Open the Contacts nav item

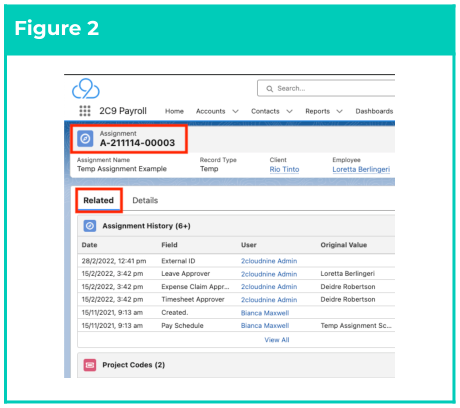265,111
